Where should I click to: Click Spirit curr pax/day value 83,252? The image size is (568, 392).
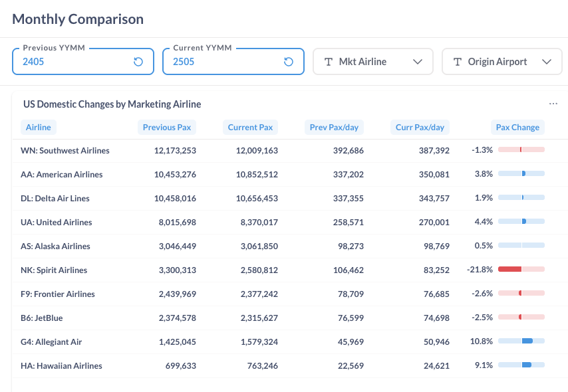click(x=436, y=270)
